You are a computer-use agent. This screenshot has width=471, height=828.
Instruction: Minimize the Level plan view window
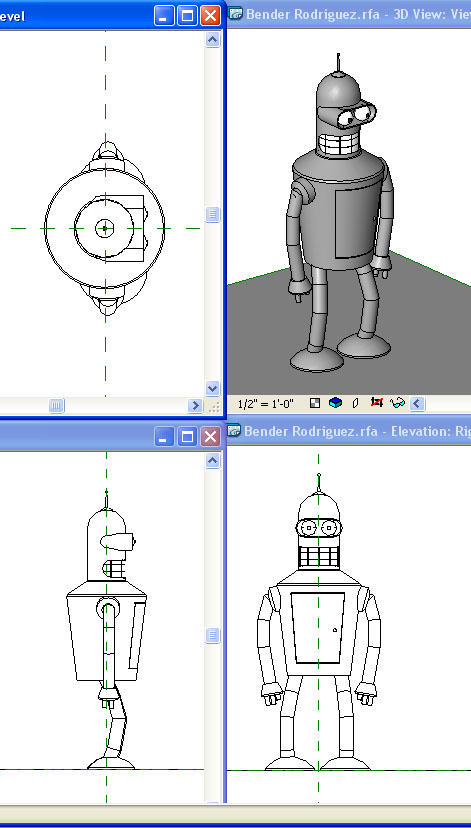coord(164,16)
